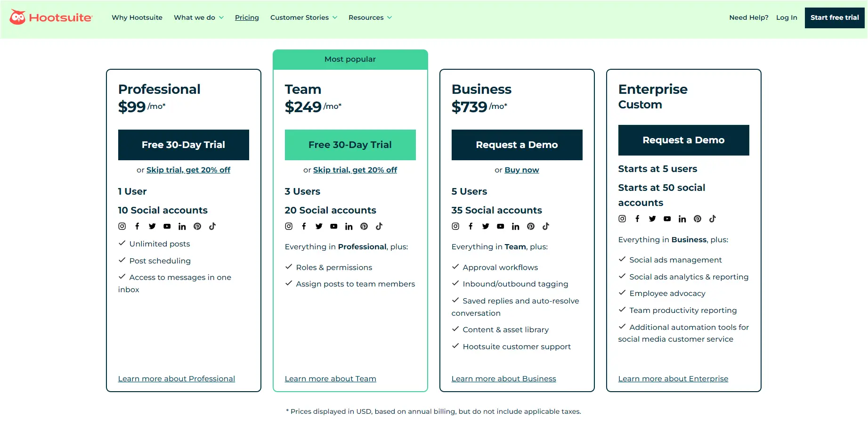Click LinkedIn icon in Business plan

click(x=516, y=226)
